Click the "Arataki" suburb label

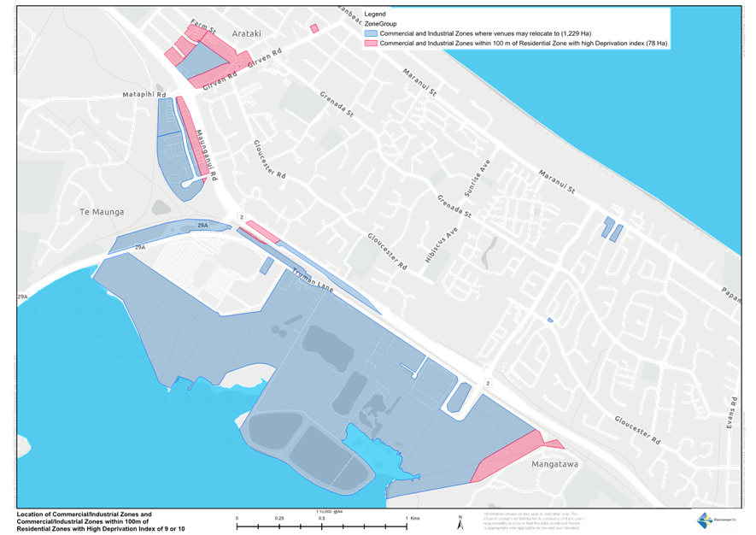(x=246, y=34)
